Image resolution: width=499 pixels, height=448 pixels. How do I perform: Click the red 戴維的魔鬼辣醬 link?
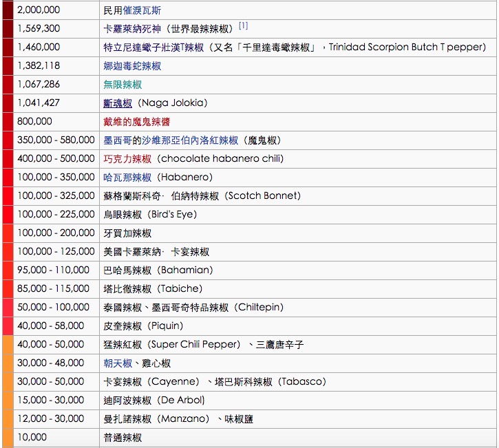tap(137, 122)
